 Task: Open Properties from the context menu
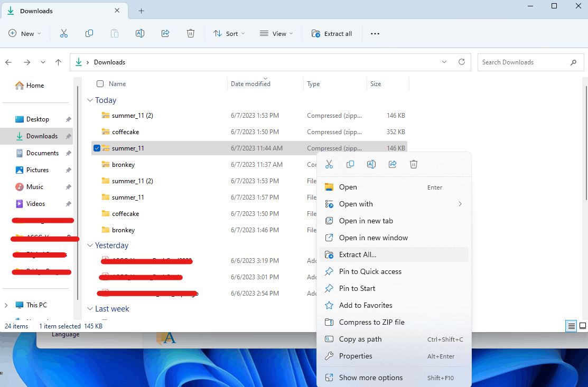tap(394, 356)
